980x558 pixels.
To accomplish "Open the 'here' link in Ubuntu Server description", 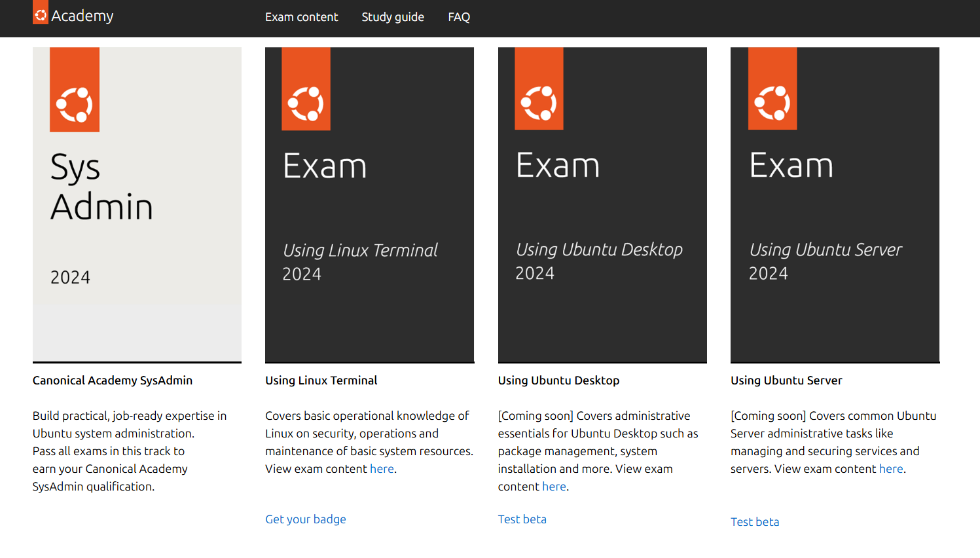I will pos(891,469).
